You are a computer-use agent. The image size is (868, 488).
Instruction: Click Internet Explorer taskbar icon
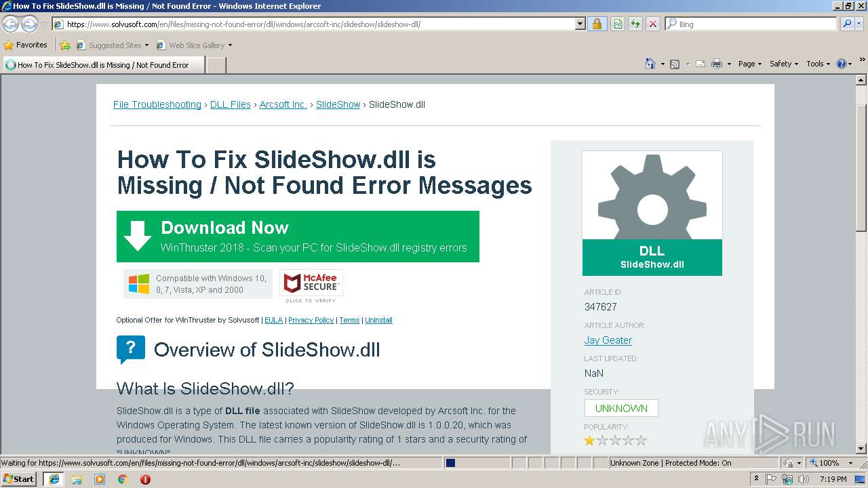point(54,479)
